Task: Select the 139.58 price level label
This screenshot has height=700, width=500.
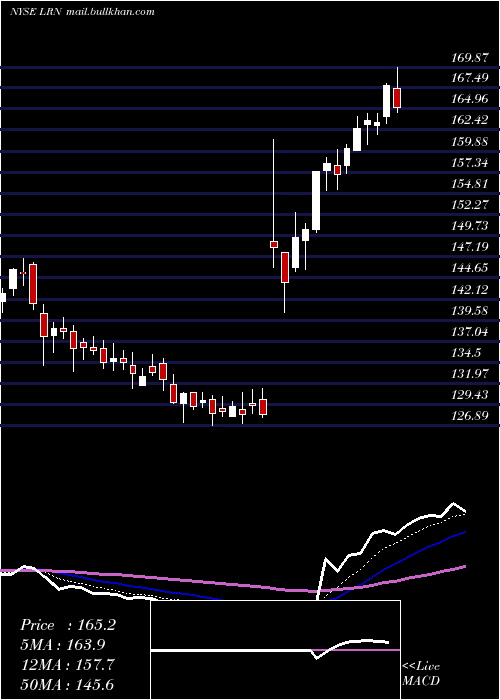Action: click(x=469, y=310)
